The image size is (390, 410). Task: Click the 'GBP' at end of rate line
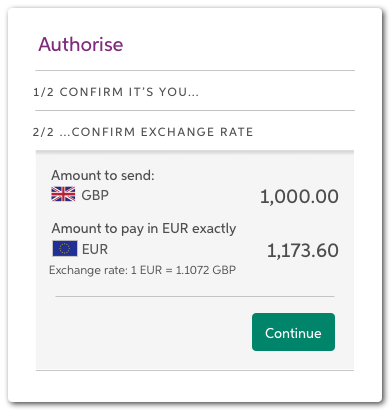point(224,270)
